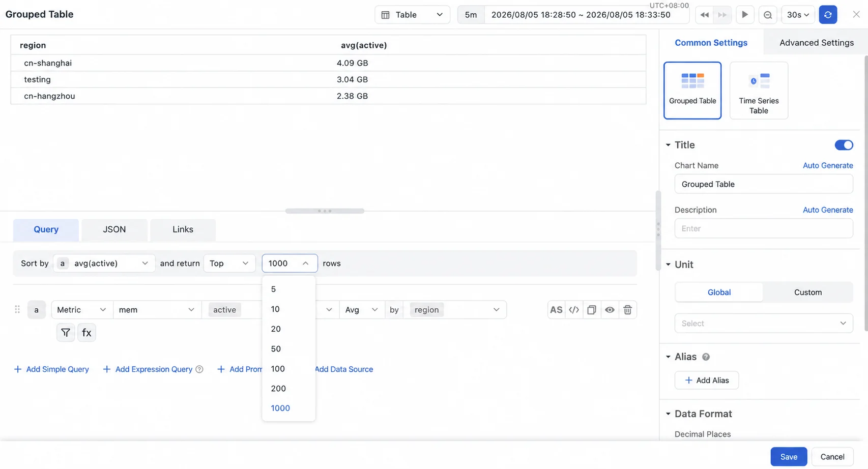The width and height of the screenshot is (868, 469).
Task: Click the cn-shanghai table row
Action: click(x=328, y=63)
